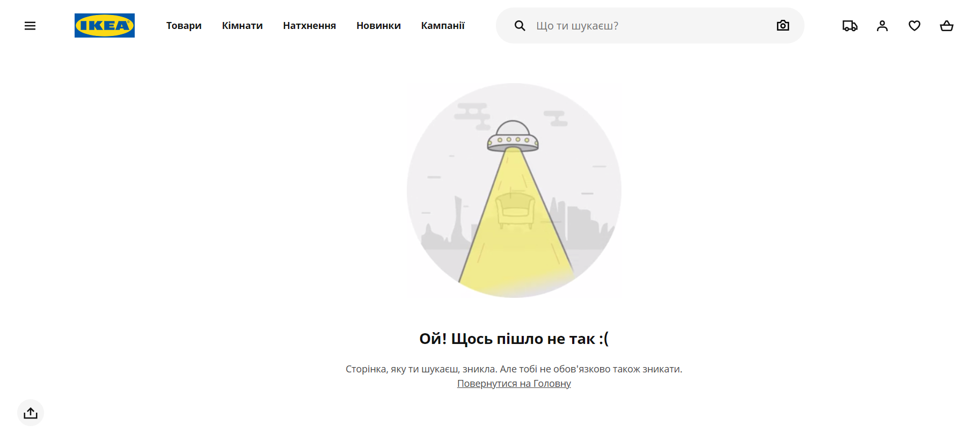Open the hamburger menu
The image size is (980, 447).
[30, 26]
